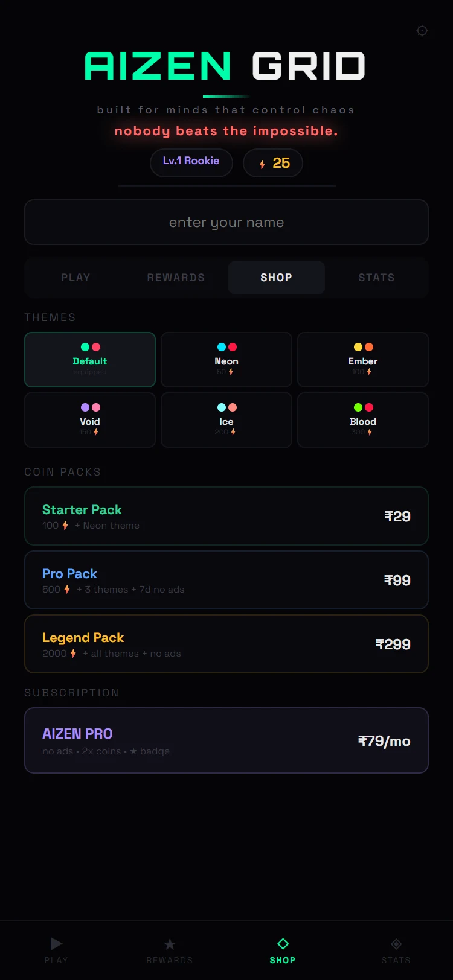Tap the Play triangle icon in bottom navigation

56,944
